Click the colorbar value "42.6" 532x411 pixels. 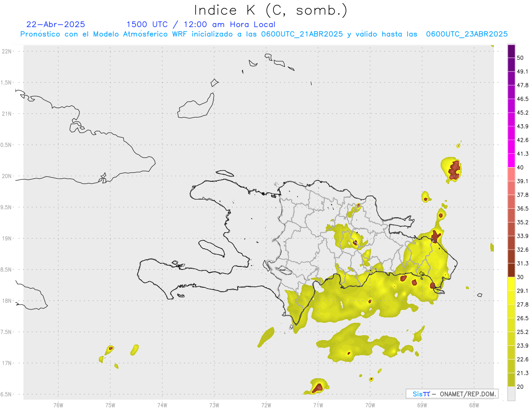click(x=523, y=140)
